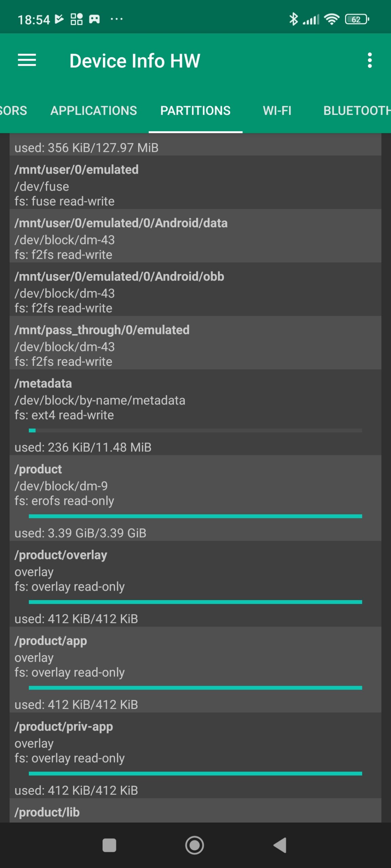Viewport: 391px width, 868px height.
Task: Select the /product partition title
Action: [38, 469]
